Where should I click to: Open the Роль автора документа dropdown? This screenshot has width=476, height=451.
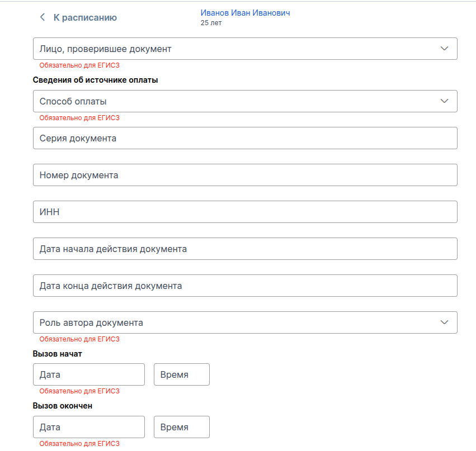235,322
